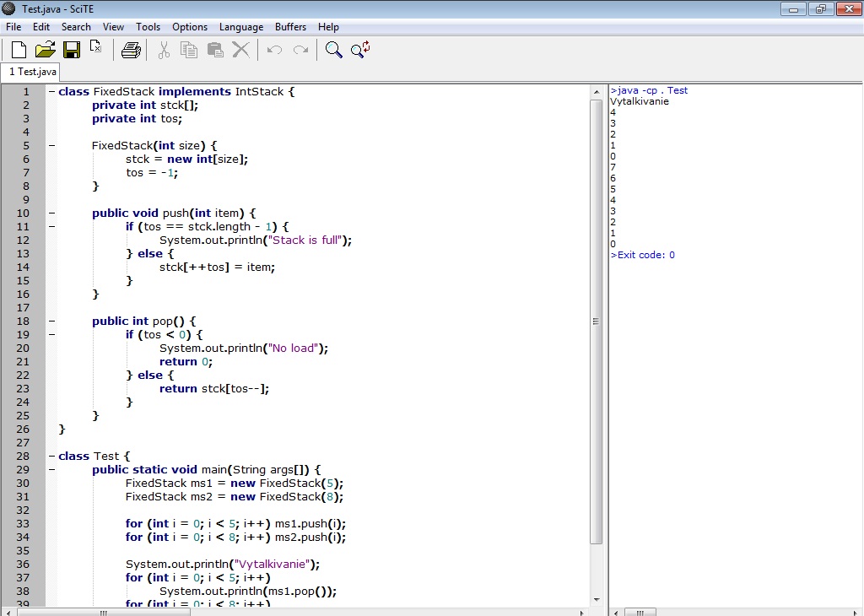Viewport: 864px width, 616px height.
Task: Paste using the clipboard toolbar icon
Action: pos(215,50)
